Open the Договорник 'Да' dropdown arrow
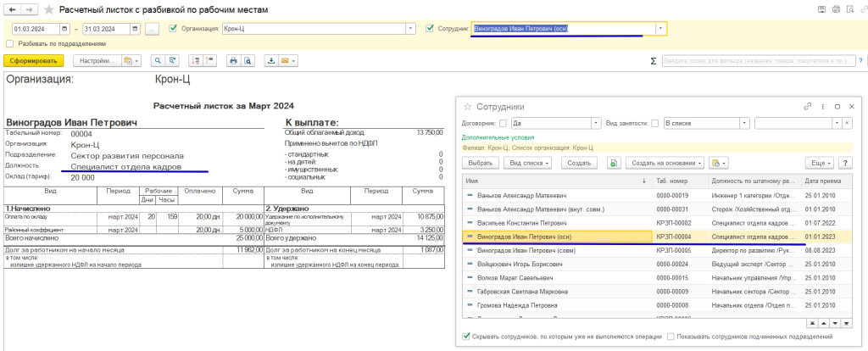Image resolution: width=868 pixels, height=351 pixels. pos(596,124)
